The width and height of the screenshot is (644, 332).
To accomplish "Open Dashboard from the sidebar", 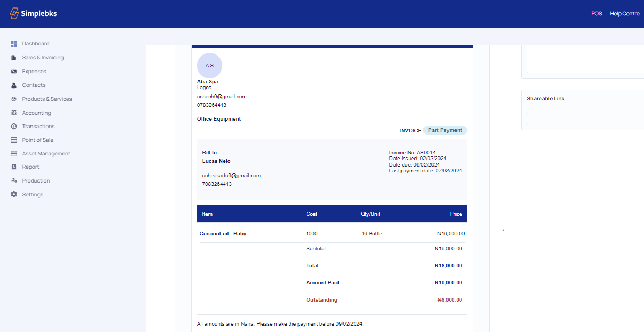I will tap(36, 44).
